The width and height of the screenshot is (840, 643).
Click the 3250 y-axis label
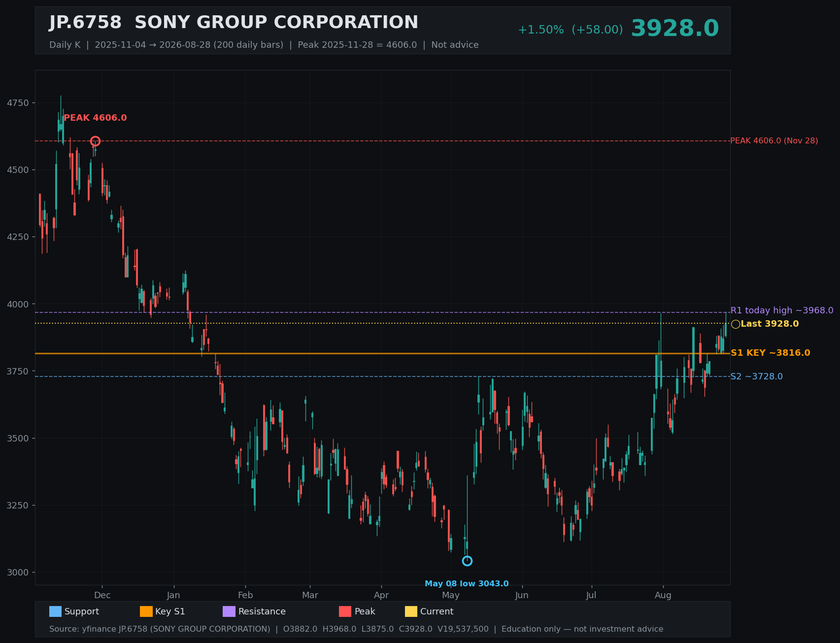(x=18, y=505)
